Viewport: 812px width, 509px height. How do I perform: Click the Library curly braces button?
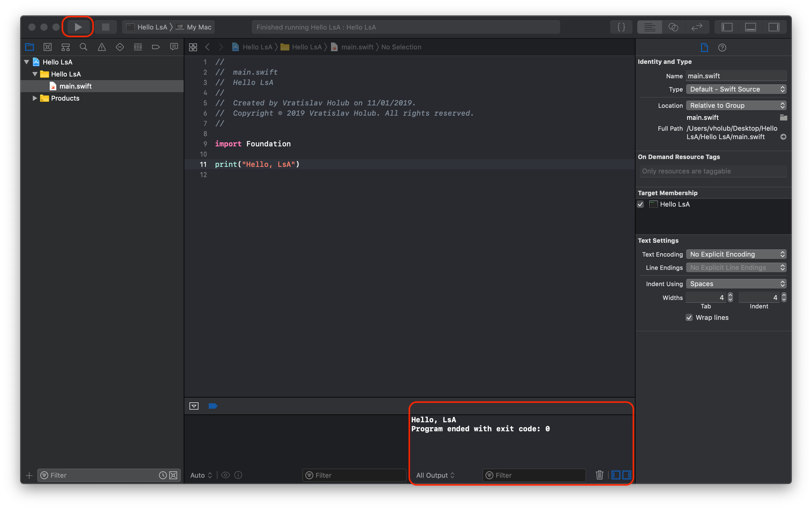pyautogui.click(x=621, y=27)
